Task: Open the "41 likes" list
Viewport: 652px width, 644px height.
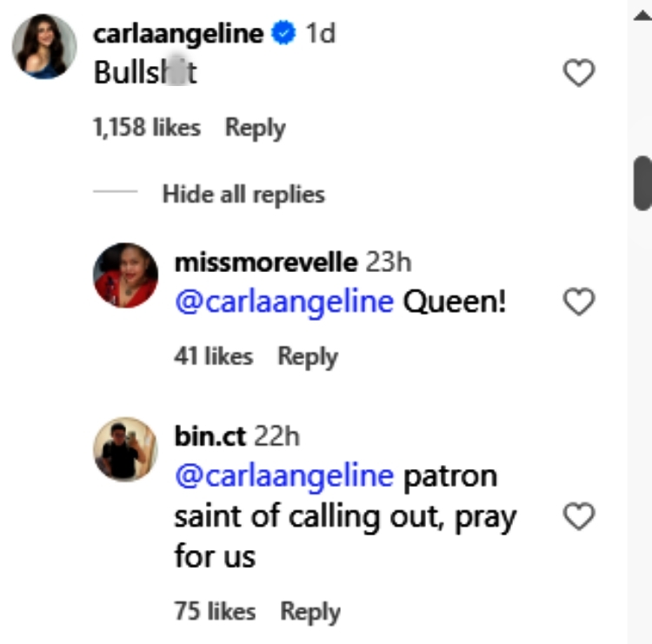Action: (213, 356)
